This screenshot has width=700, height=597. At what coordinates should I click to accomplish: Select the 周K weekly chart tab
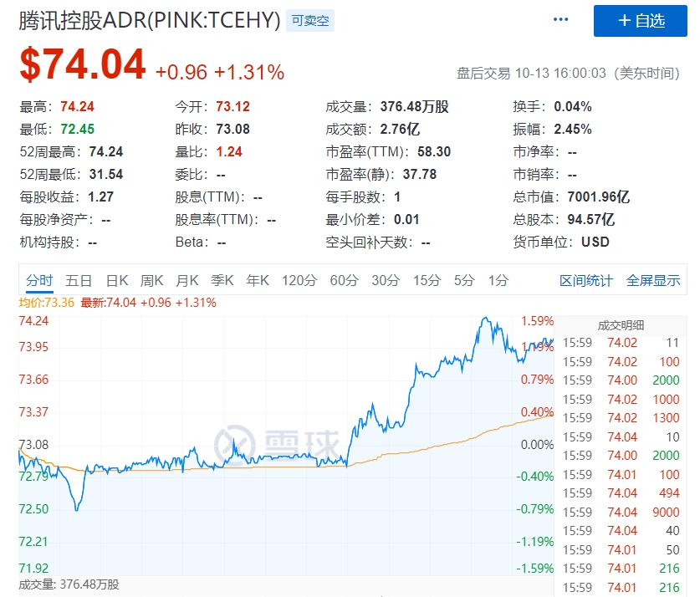click(151, 280)
